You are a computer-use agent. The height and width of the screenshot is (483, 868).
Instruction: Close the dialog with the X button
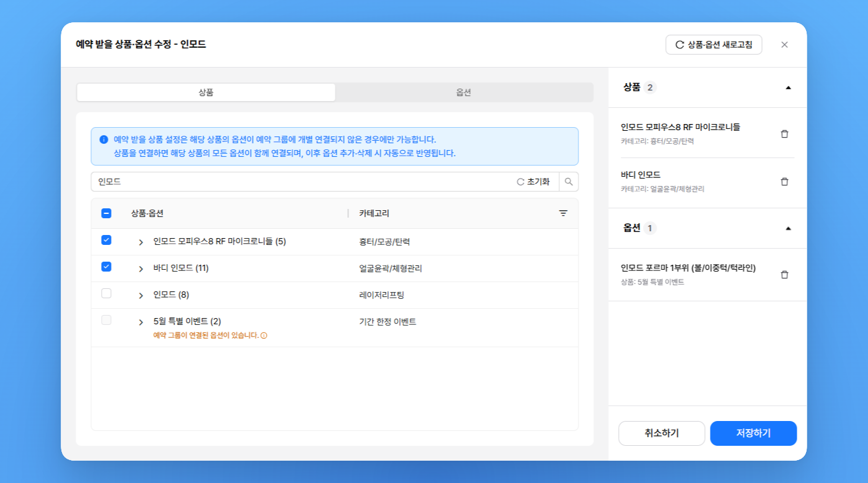click(x=784, y=45)
